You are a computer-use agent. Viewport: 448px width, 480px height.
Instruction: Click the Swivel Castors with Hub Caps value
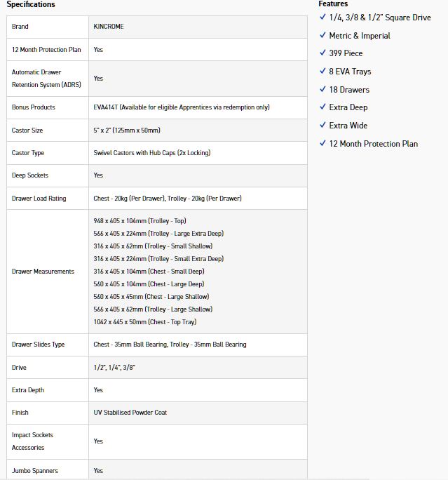click(x=152, y=153)
